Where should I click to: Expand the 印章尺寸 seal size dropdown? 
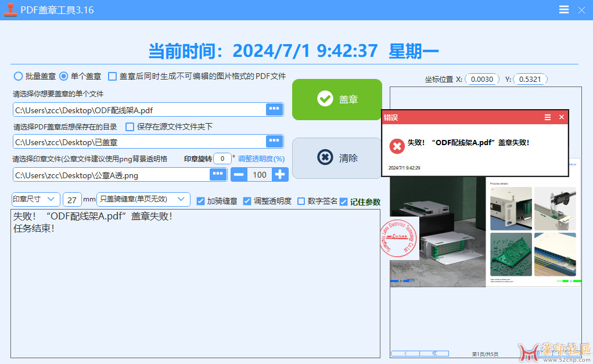tap(35, 199)
